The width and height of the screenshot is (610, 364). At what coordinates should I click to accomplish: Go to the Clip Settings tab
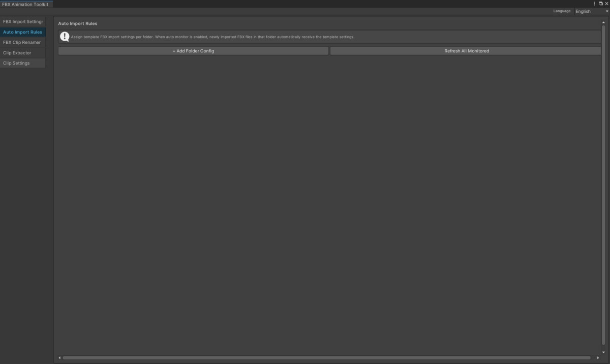coord(23,63)
